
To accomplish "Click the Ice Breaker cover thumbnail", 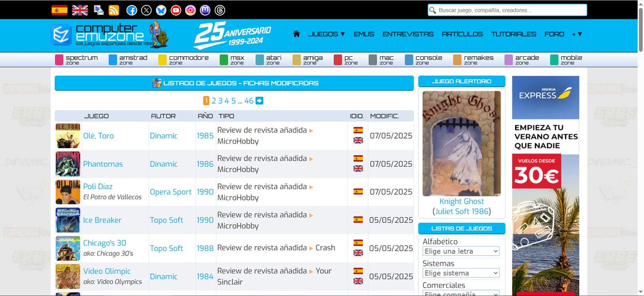I will tap(68, 220).
